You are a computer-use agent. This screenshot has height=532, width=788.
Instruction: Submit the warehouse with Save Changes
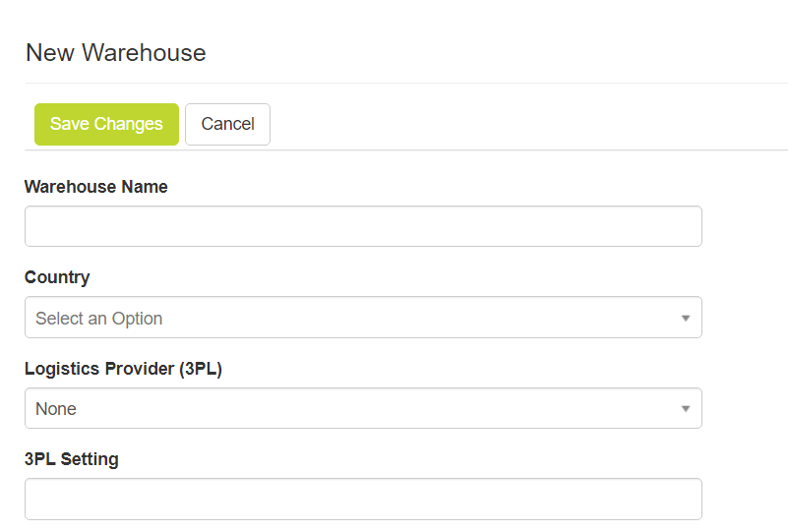coord(106,124)
